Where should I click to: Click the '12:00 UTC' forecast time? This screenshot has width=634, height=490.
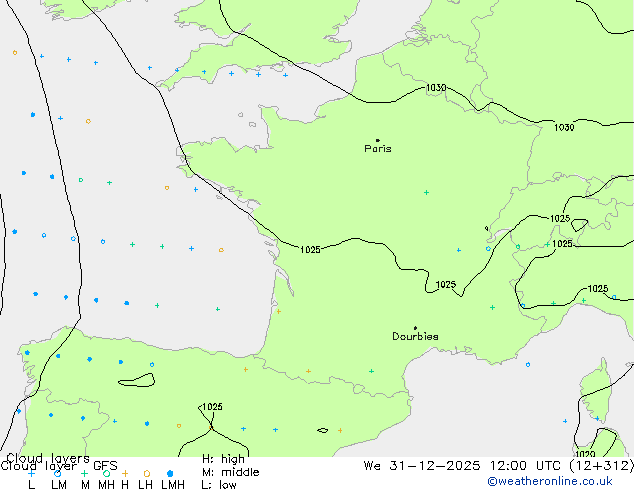pyautogui.click(x=525, y=466)
